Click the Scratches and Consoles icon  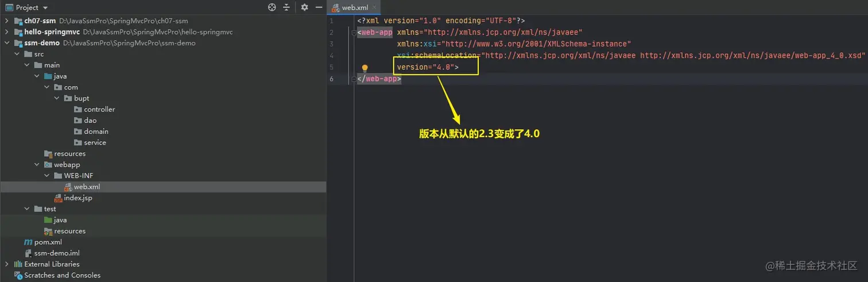click(18, 275)
